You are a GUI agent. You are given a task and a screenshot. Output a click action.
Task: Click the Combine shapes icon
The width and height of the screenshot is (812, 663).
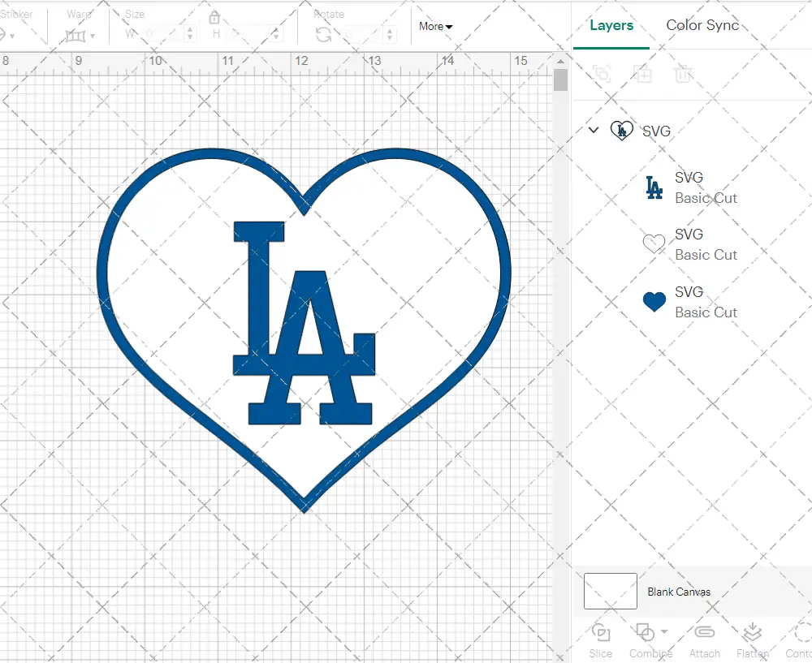point(645,632)
